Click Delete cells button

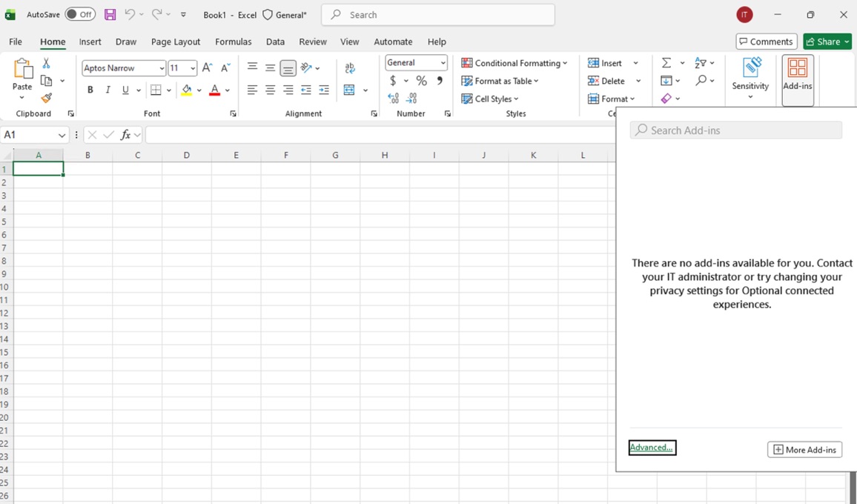tap(606, 81)
